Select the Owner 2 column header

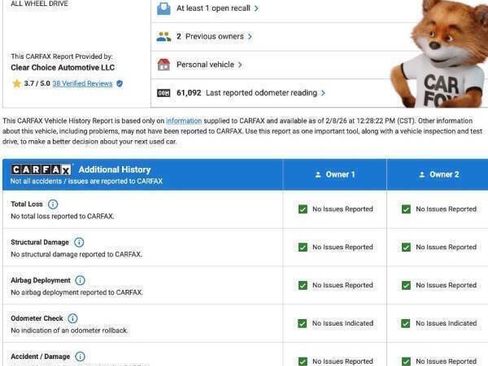click(x=437, y=175)
